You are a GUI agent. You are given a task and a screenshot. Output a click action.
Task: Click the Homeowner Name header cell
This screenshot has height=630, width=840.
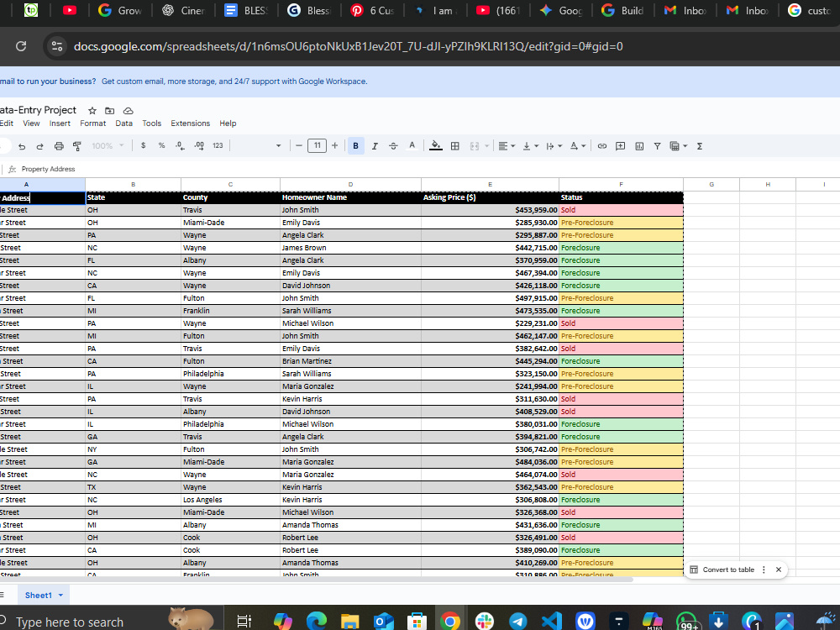click(350, 197)
